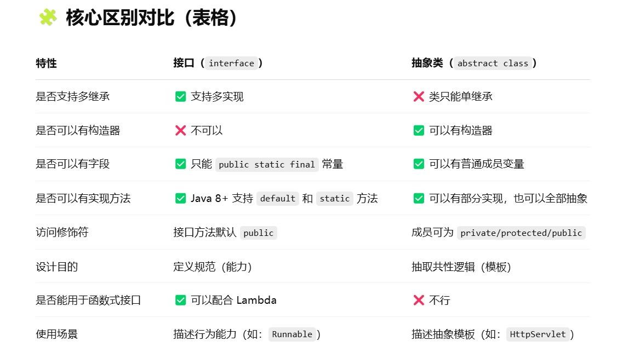The width and height of the screenshot is (617, 364).
Task: Click the green puzzle piece icon in heading
Action: click(x=48, y=18)
